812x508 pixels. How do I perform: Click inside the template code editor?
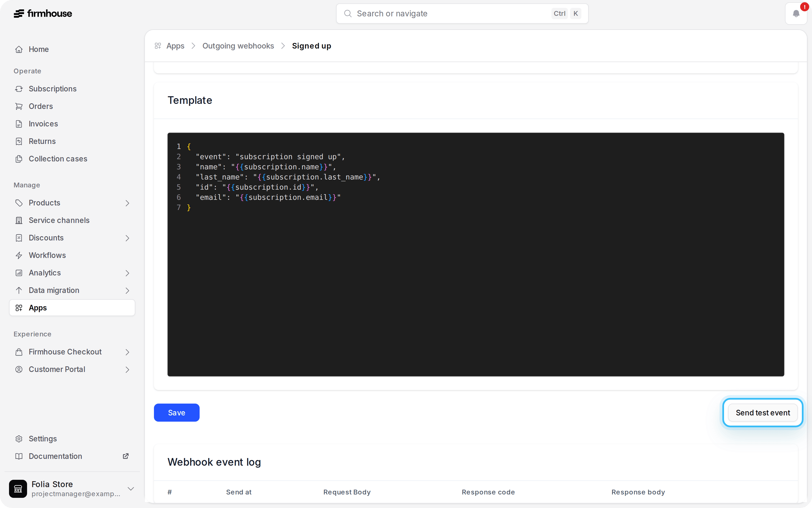pos(476,254)
